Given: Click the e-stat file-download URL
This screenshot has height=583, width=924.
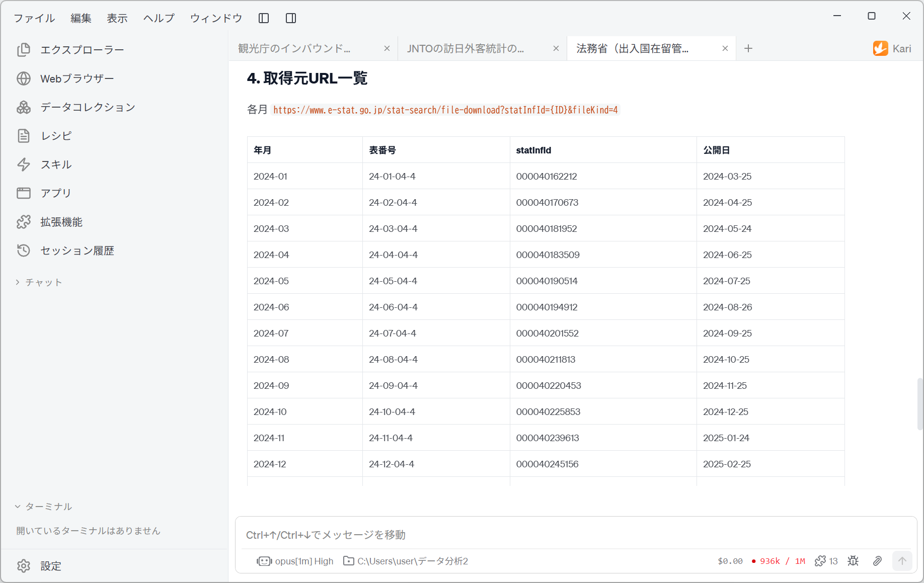Looking at the screenshot, I should [445, 110].
